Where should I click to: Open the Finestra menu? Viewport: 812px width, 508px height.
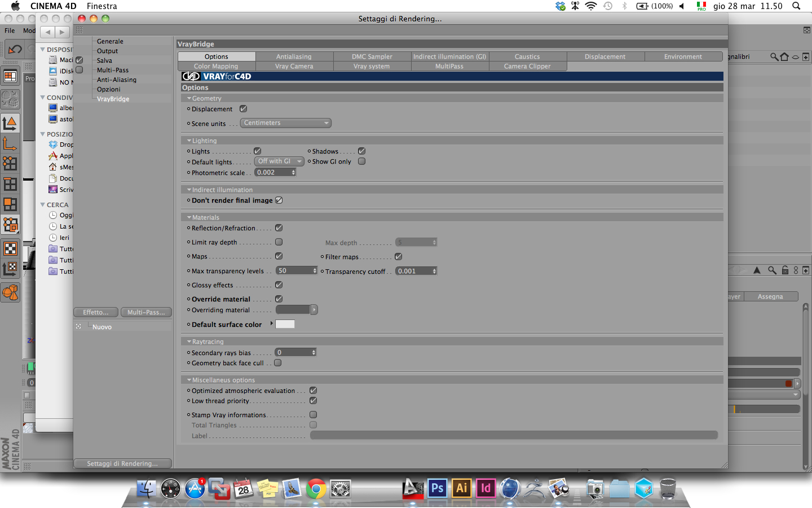[102, 6]
